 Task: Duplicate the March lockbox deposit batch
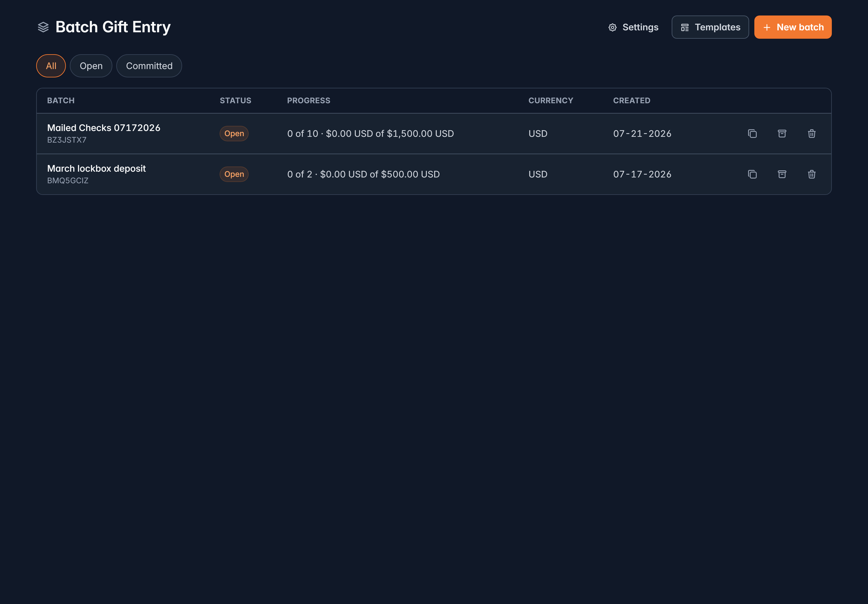click(x=752, y=174)
